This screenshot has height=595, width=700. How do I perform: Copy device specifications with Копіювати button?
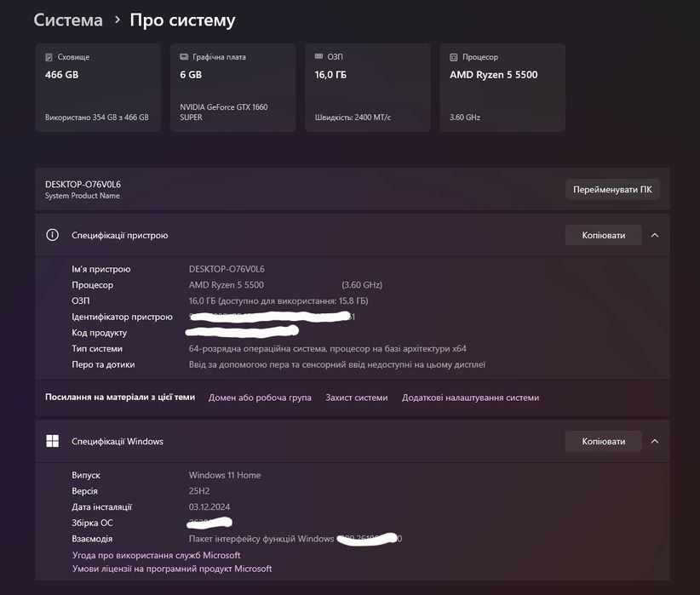coord(603,235)
